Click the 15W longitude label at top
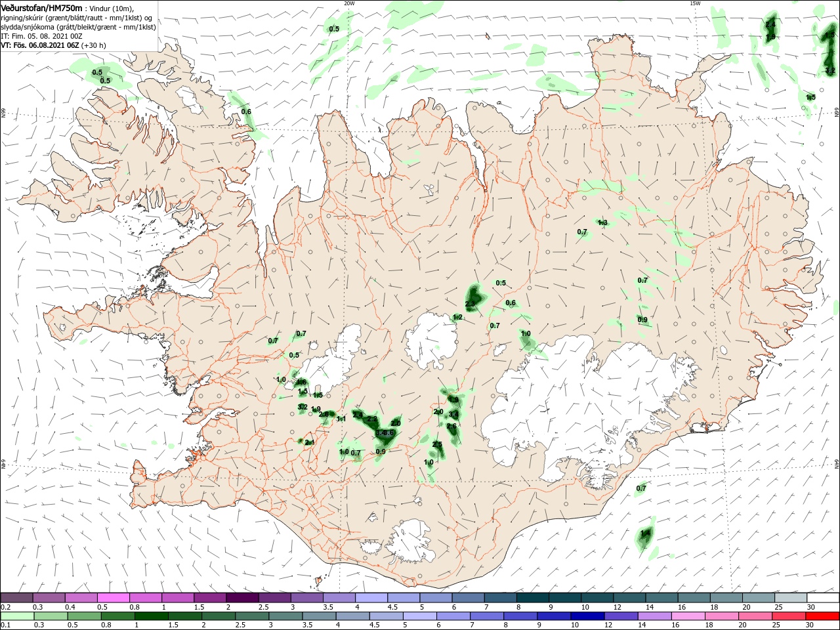This screenshot has height=630, width=840. [x=695, y=3]
